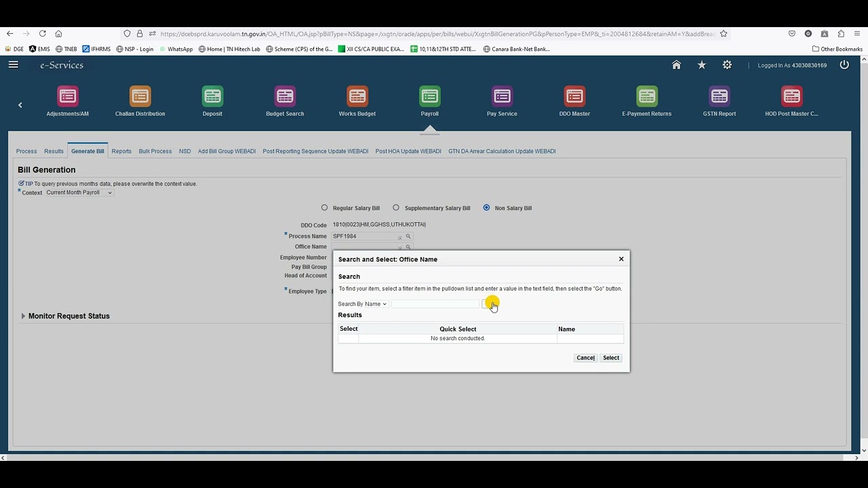This screenshot has width=868, height=488.
Task: Open the Budget Search module
Action: click(285, 96)
